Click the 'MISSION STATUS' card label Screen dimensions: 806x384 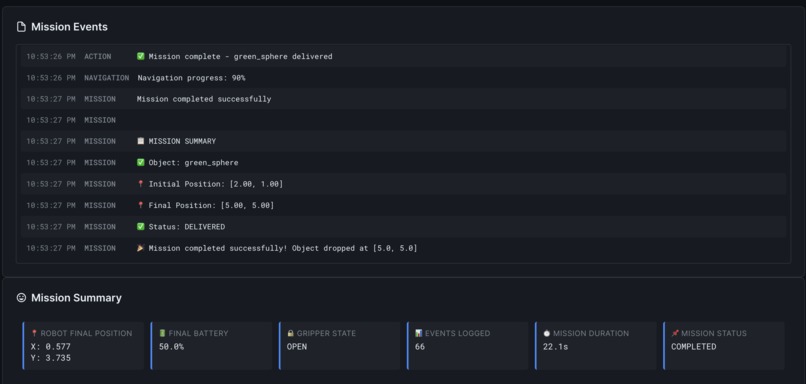pos(714,334)
